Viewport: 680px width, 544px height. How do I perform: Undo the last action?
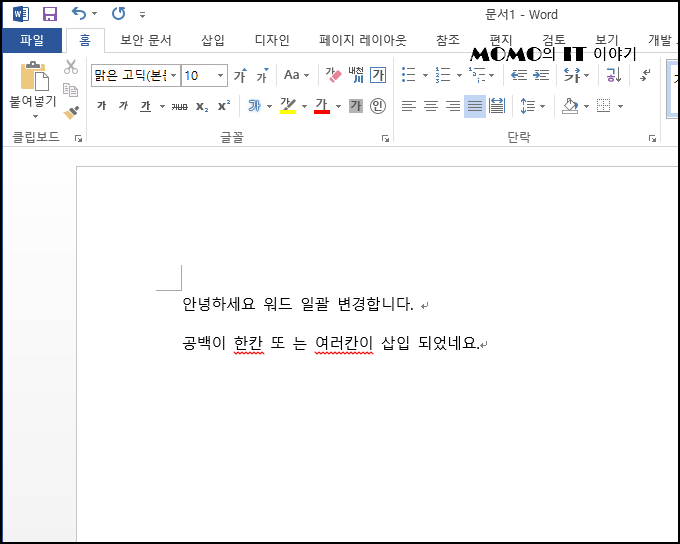(79, 14)
